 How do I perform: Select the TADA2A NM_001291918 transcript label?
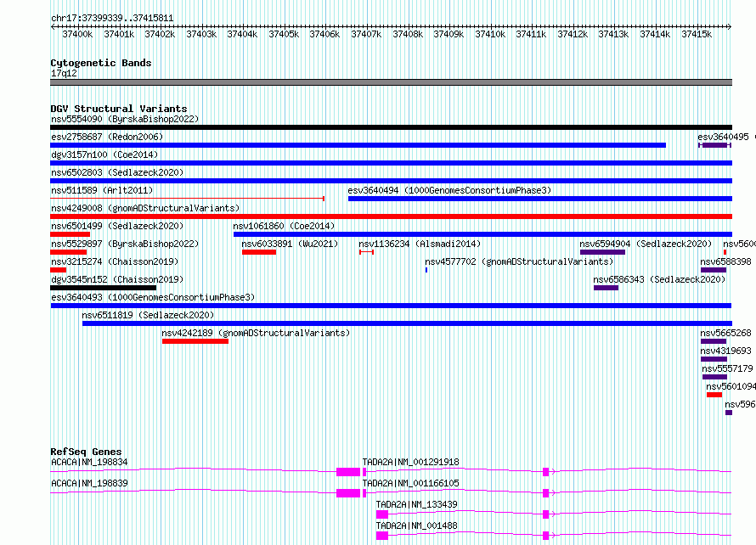coord(410,462)
